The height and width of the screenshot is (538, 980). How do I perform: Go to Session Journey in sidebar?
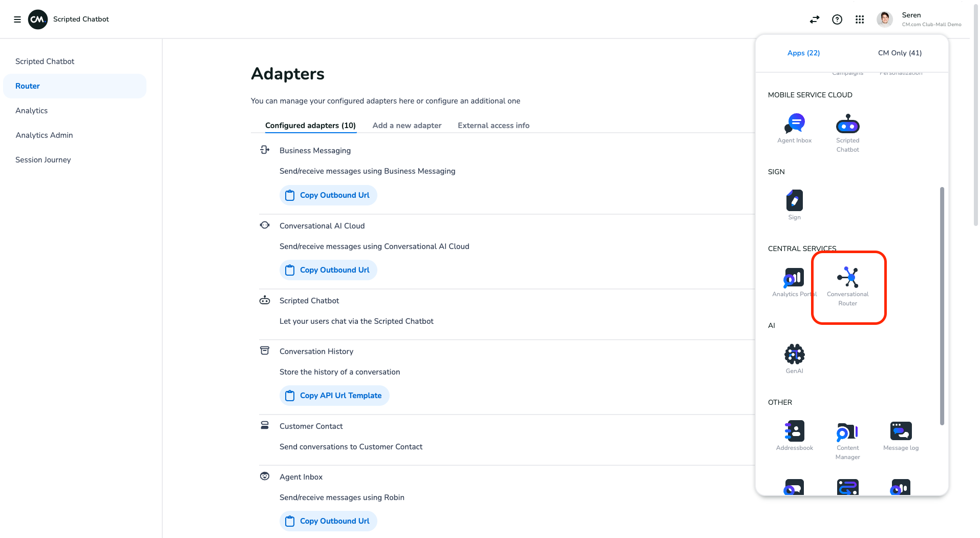click(x=43, y=160)
